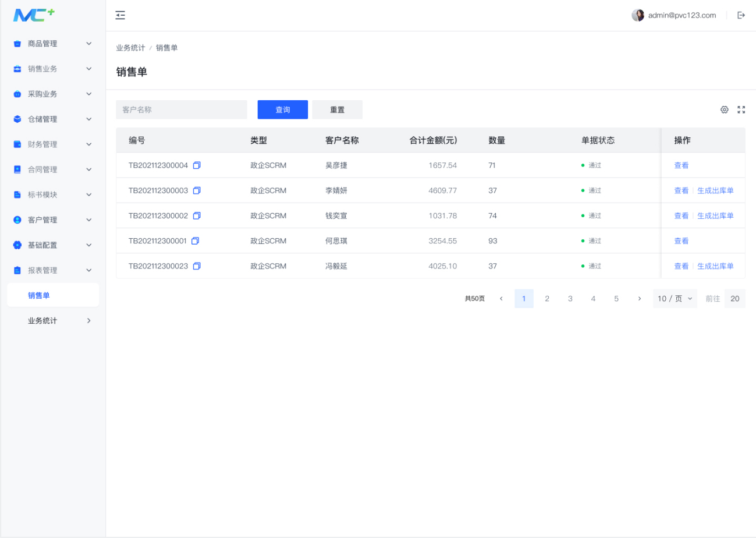The height and width of the screenshot is (538, 756).
Task: Click the 单据状态 column header
Action: click(x=598, y=140)
